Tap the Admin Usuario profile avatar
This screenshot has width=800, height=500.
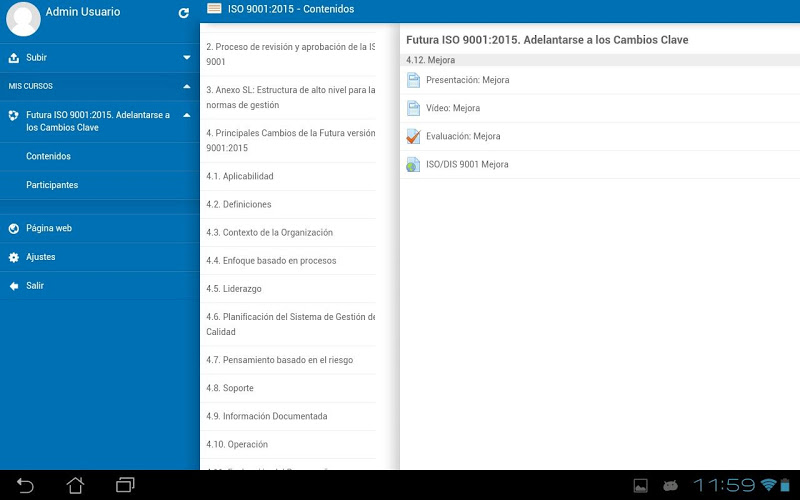[23, 19]
